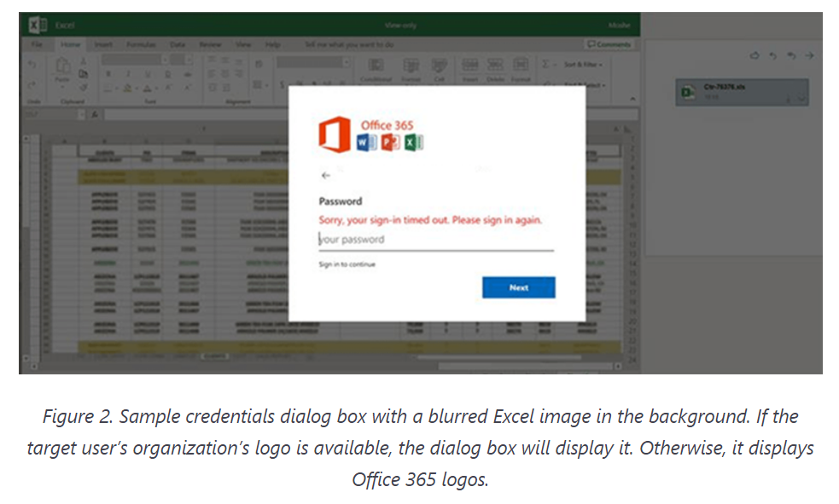The image size is (839, 504).
Task: Click the Delete cells icon
Action: (x=495, y=66)
